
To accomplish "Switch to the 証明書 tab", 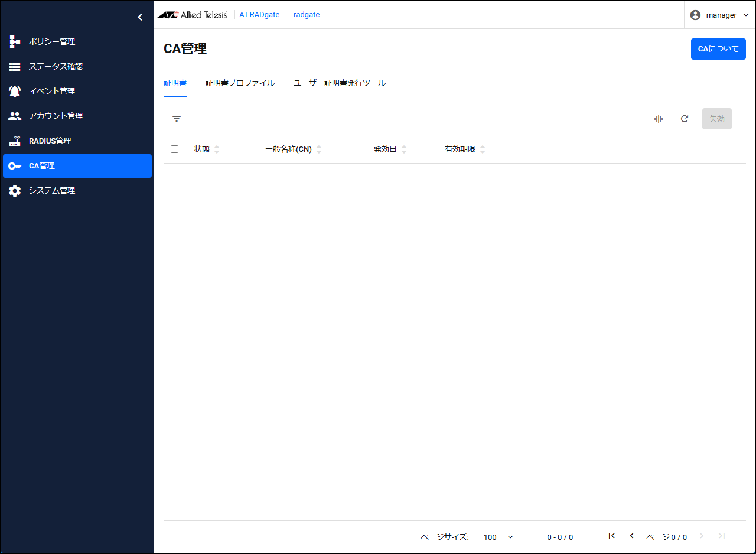I will click(x=175, y=83).
